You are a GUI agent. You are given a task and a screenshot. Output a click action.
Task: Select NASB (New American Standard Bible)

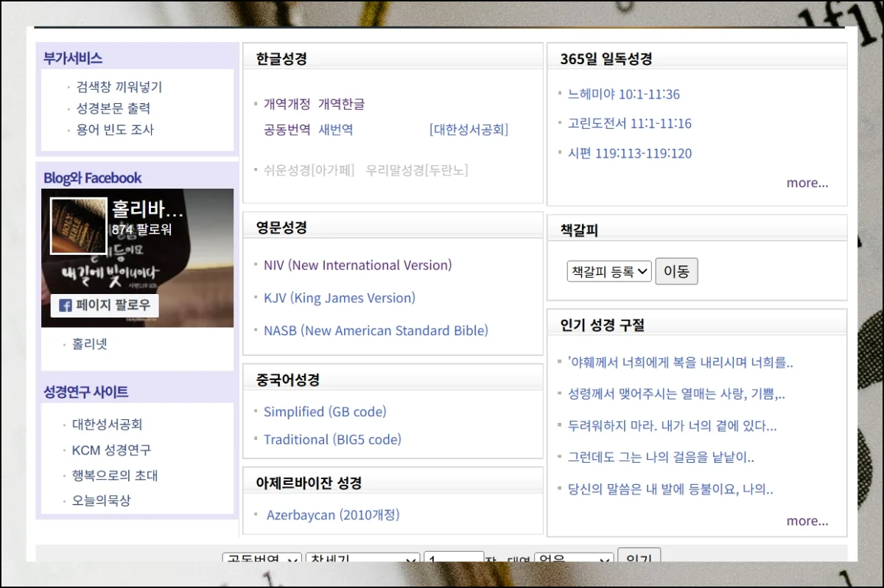pos(376,331)
